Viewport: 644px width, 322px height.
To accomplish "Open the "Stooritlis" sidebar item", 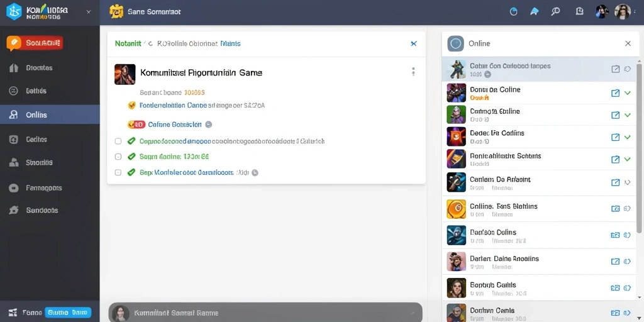I will click(x=50, y=162).
